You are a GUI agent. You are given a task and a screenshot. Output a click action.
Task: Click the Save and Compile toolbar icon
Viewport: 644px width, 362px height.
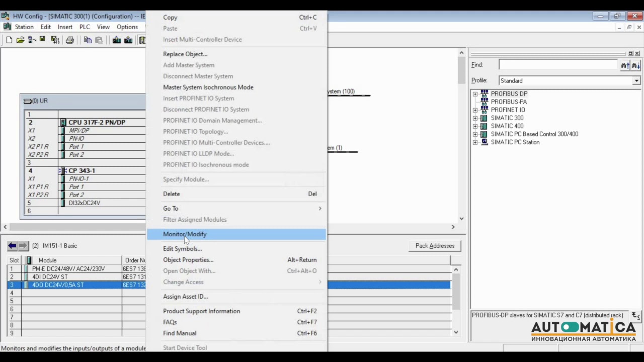point(55,40)
